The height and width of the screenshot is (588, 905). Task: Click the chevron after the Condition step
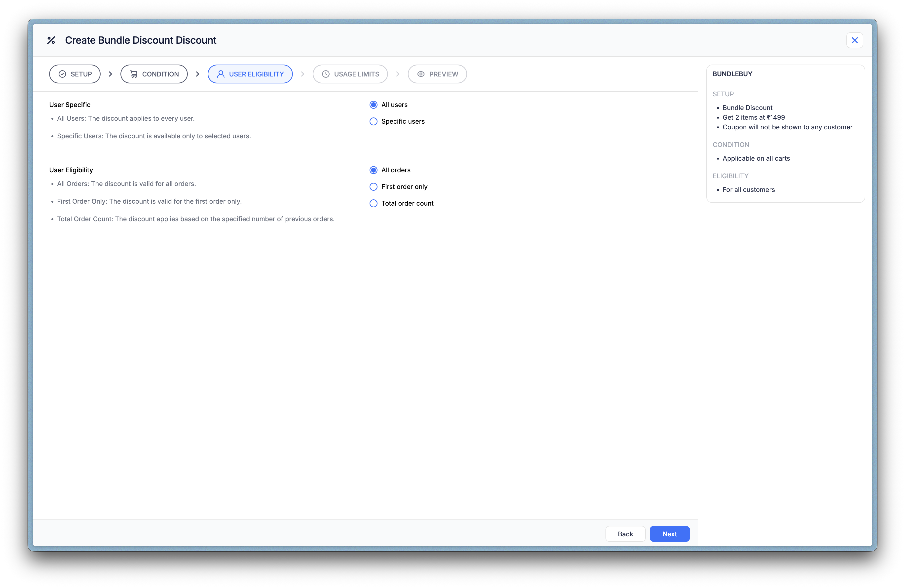[197, 74]
